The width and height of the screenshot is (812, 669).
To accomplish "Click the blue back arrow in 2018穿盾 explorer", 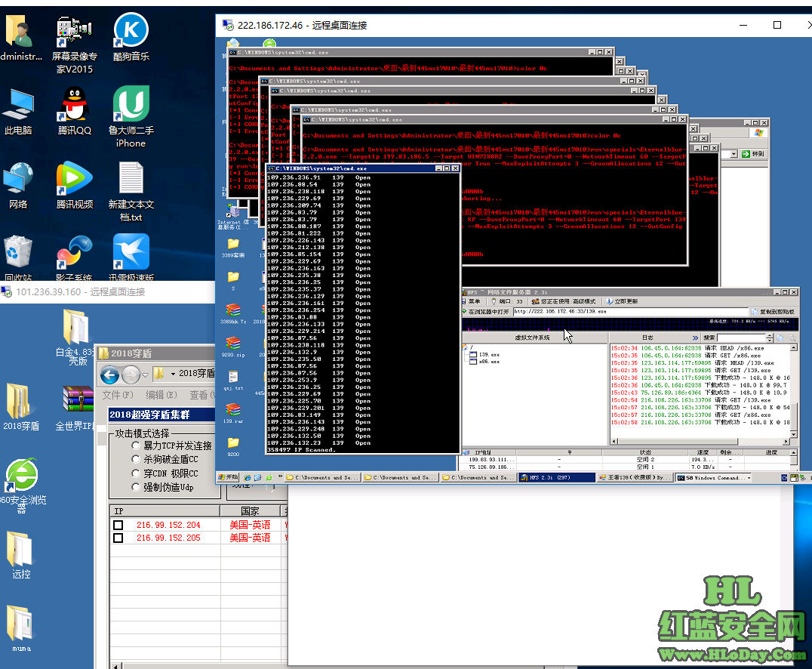I will click(110, 374).
